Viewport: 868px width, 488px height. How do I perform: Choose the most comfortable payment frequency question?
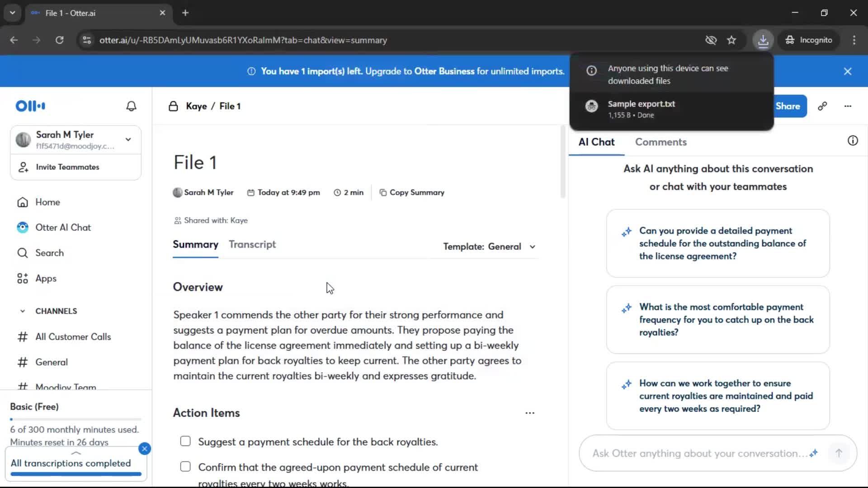tap(718, 319)
